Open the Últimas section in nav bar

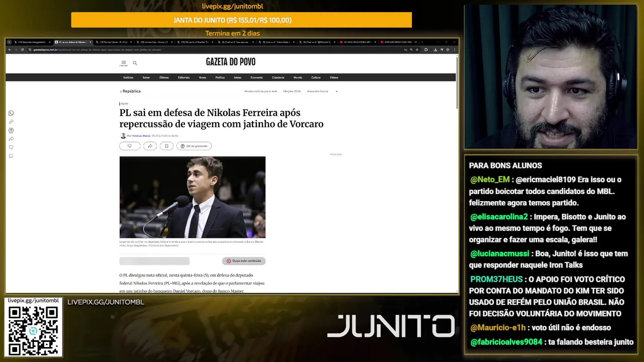tap(164, 77)
